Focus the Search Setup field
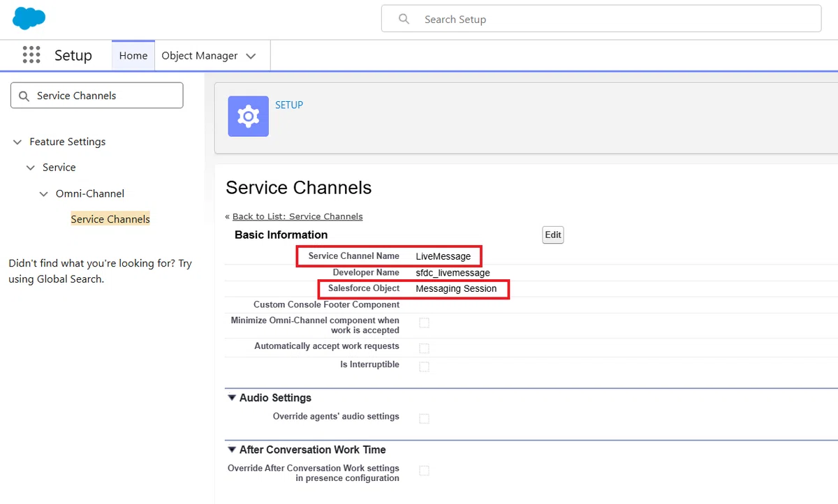The height and width of the screenshot is (504, 838). pyautogui.click(x=601, y=20)
